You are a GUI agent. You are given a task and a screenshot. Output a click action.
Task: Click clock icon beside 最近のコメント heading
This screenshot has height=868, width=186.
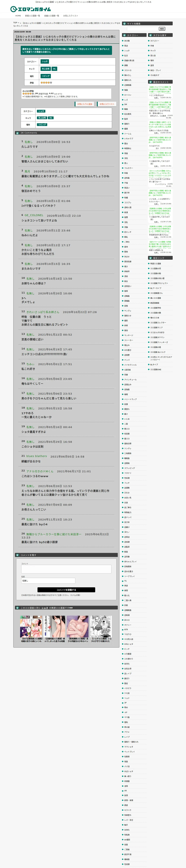pyautogui.click(x=150, y=82)
